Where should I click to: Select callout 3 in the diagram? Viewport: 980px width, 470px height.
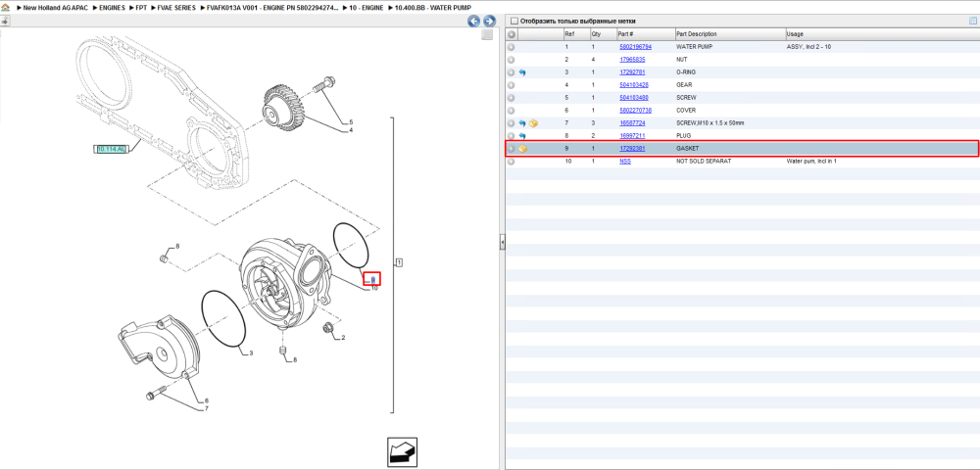pyautogui.click(x=251, y=353)
